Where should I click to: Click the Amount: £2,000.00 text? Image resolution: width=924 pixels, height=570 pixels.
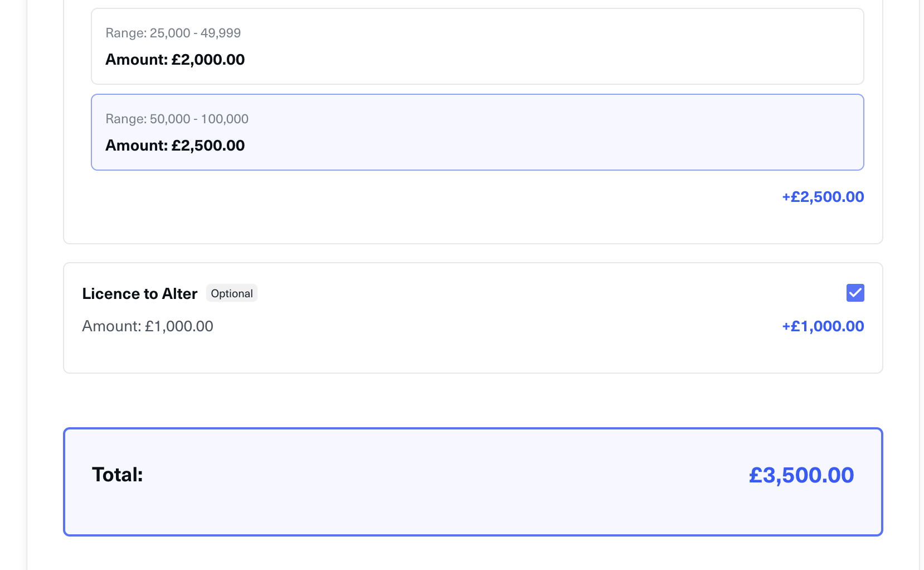175,60
